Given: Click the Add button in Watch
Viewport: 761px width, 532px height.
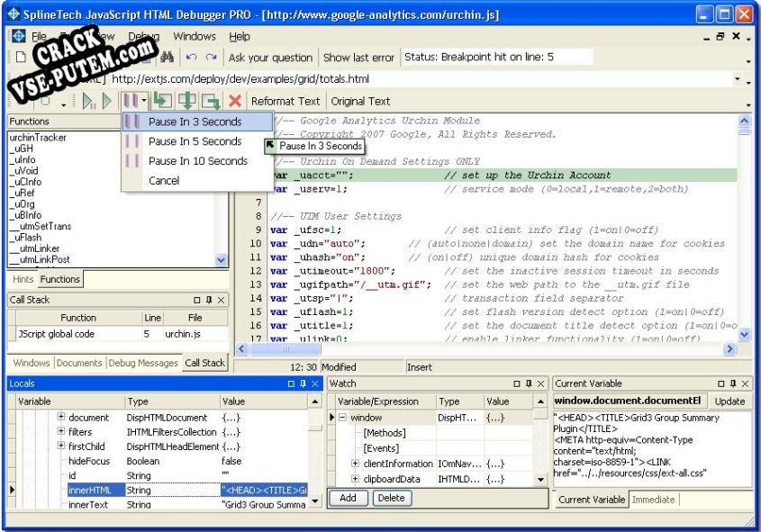Looking at the screenshot, I should (x=348, y=498).
